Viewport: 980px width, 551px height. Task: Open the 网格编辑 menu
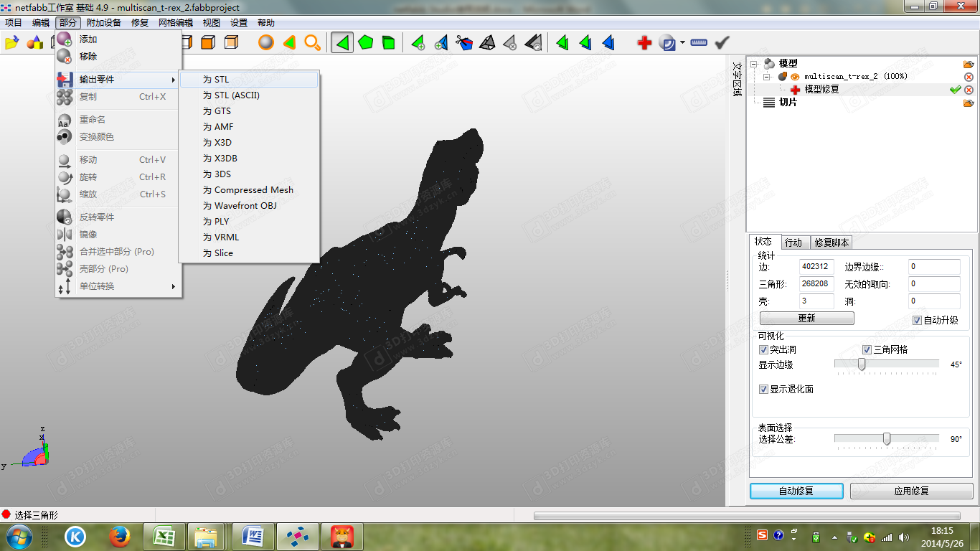[175, 23]
